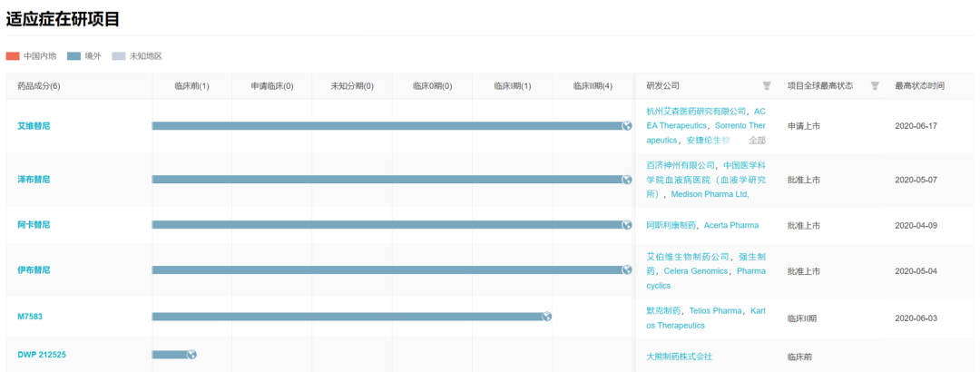Toggle the 中国内地 legend swatch

(13, 56)
